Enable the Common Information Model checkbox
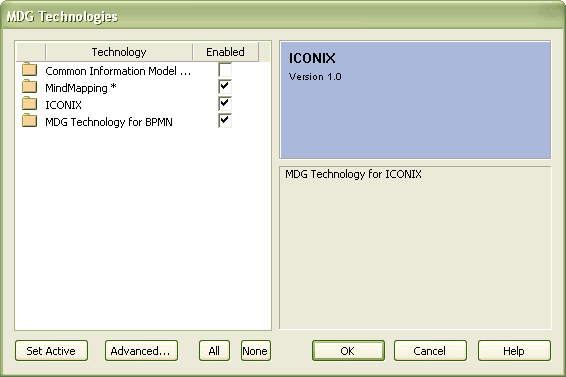This screenshot has height=377, width=566. 225,70
